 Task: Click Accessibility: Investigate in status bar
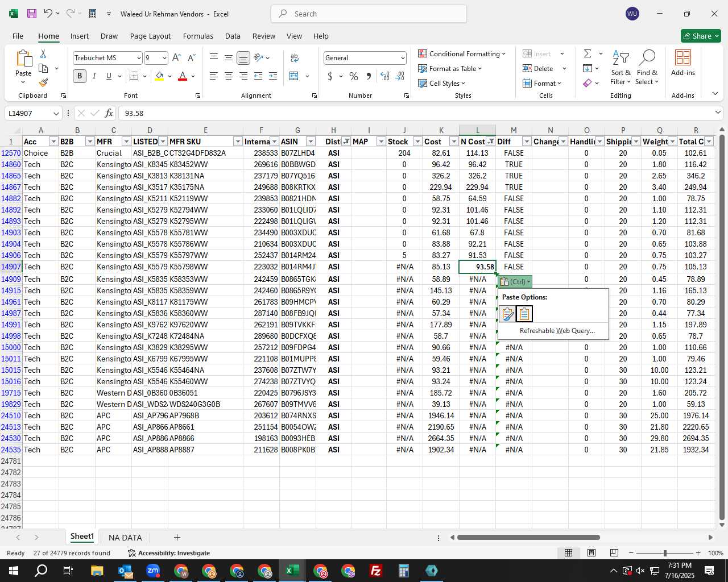pyautogui.click(x=169, y=553)
